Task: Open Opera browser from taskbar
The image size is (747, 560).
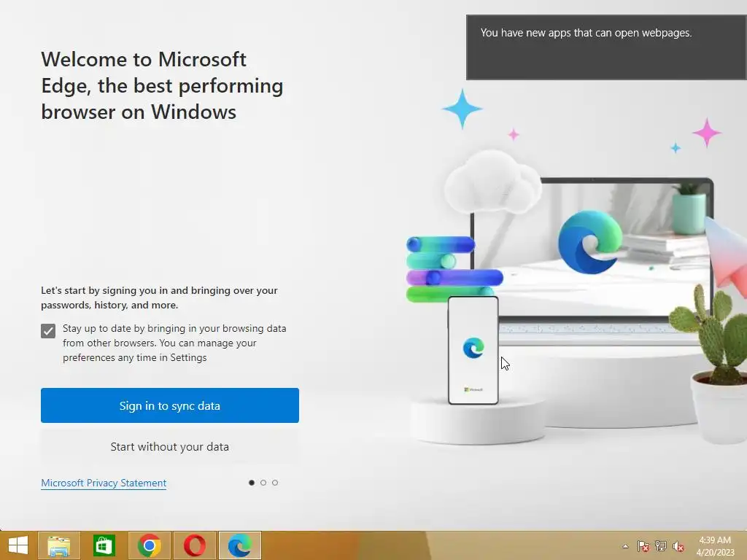Action: [x=194, y=545]
